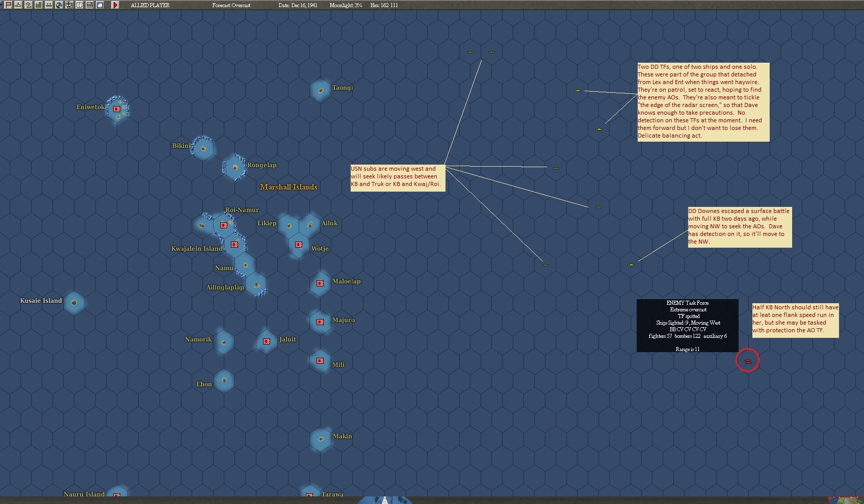The width and height of the screenshot is (864, 504).
Task: Select the Mili base flag
Action: 320,361
